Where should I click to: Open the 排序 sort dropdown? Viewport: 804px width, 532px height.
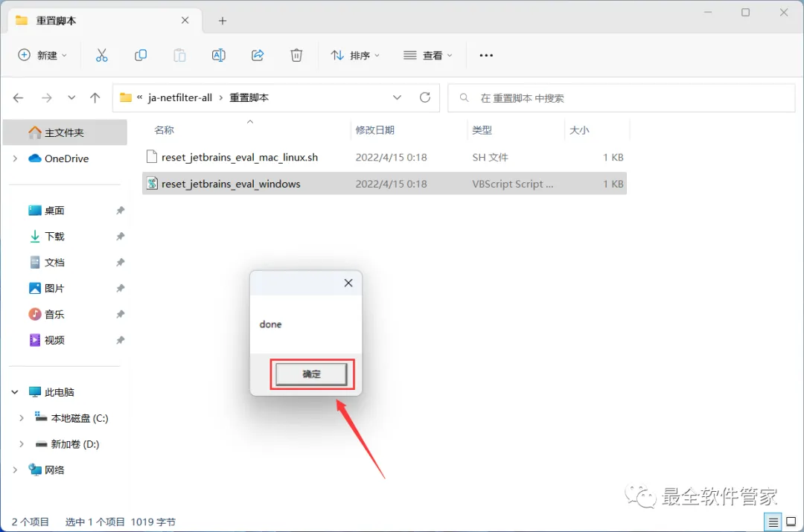pyautogui.click(x=355, y=55)
